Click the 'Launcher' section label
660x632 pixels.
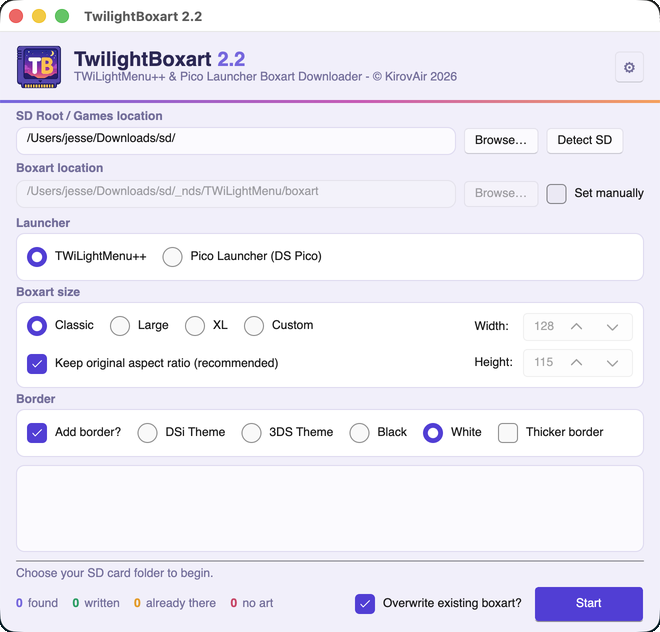coord(43,223)
